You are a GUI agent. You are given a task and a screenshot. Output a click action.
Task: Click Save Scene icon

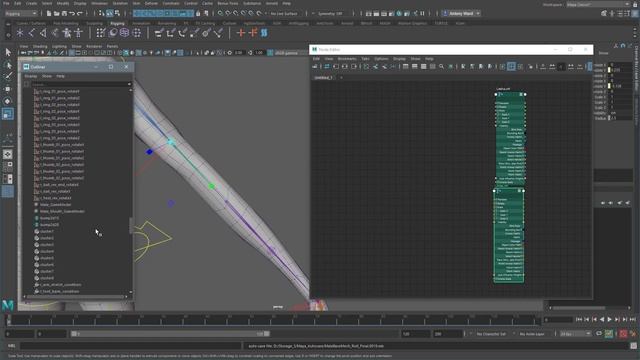click(64, 13)
